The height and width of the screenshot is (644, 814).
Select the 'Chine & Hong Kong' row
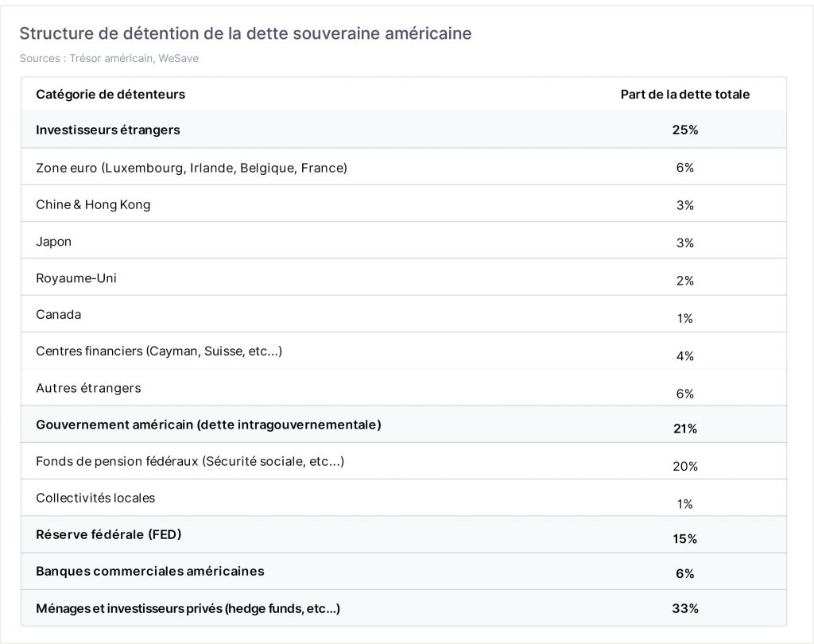pos(403,204)
